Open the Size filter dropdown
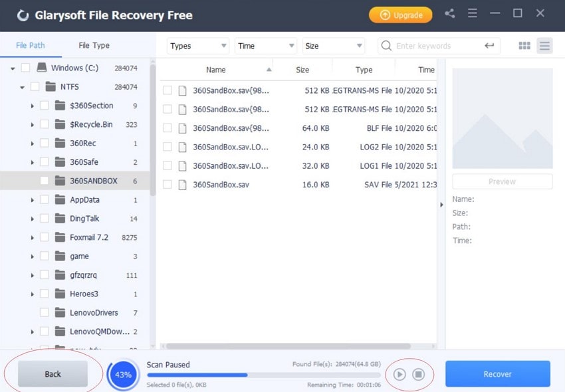This screenshot has height=392, width=565. 334,46
